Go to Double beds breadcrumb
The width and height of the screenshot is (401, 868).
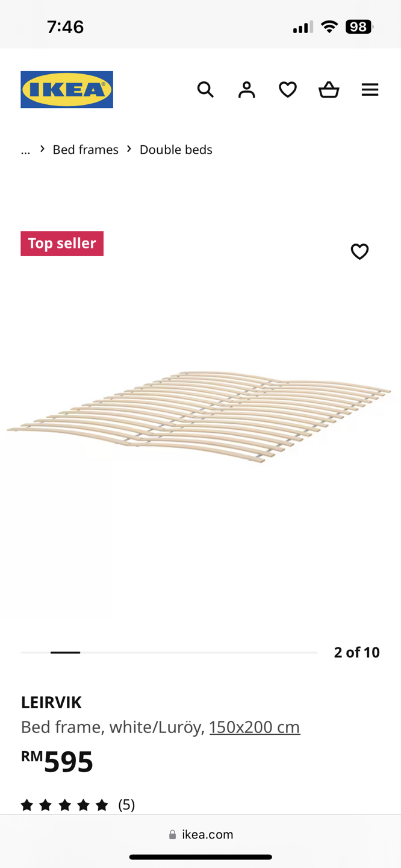pyautogui.click(x=176, y=149)
